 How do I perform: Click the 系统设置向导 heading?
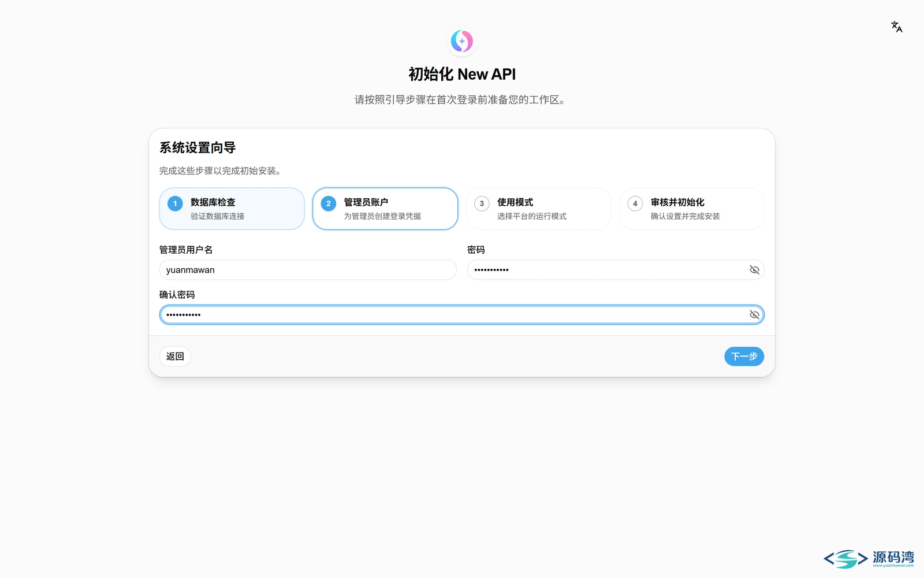click(198, 148)
